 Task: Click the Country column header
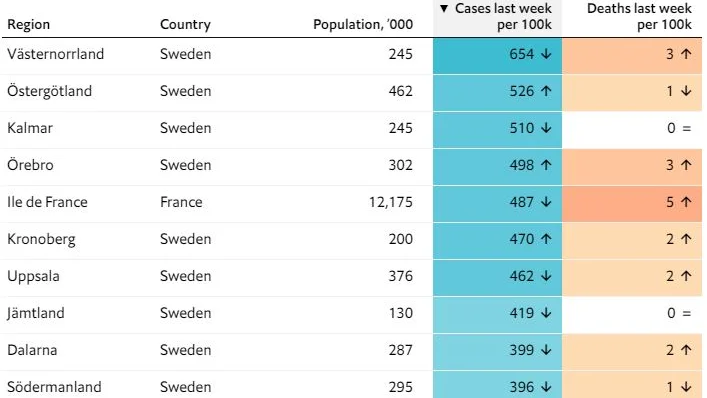click(185, 24)
